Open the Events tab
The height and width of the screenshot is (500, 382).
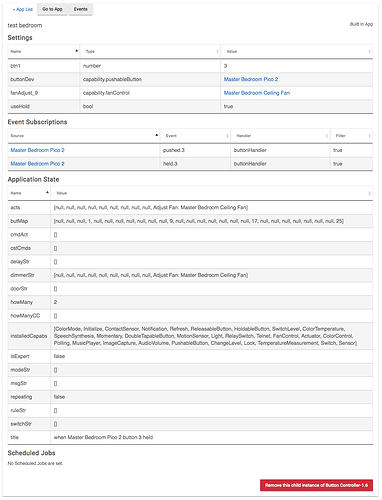point(81,9)
